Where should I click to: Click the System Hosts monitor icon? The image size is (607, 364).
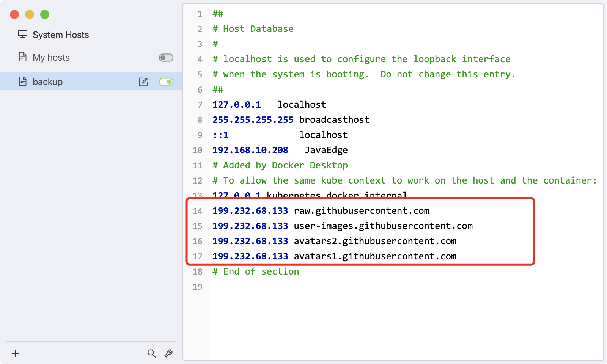point(24,34)
